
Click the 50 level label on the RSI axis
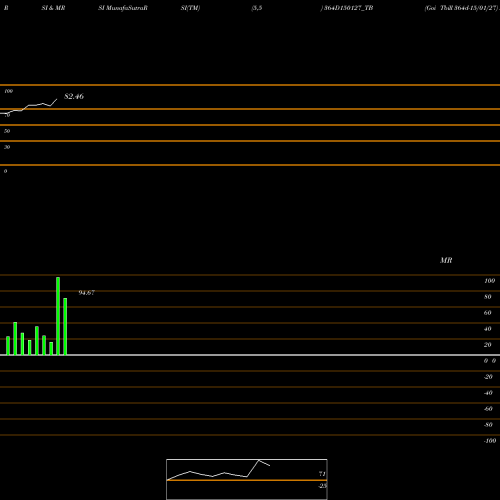(7, 131)
